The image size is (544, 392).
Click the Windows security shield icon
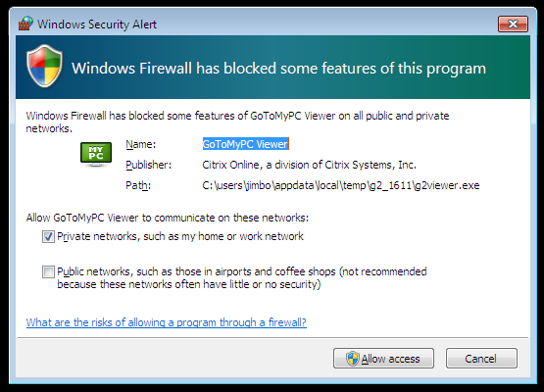click(44, 66)
